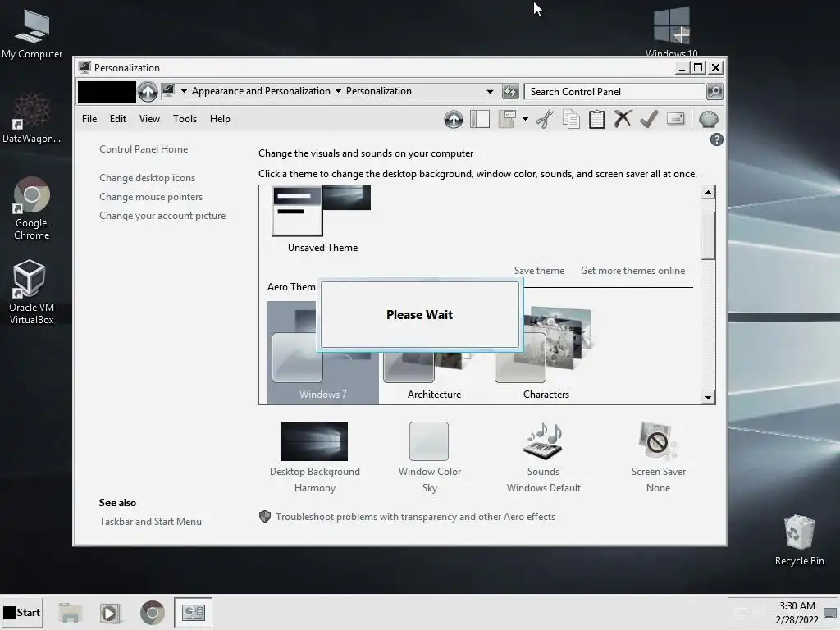Viewport: 840px width, 630px height.
Task: Open the Tools menu
Action: click(x=185, y=119)
